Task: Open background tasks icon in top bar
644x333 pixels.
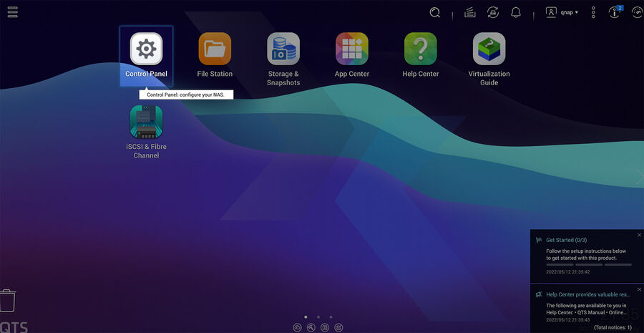Action: click(x=469, y=12)
